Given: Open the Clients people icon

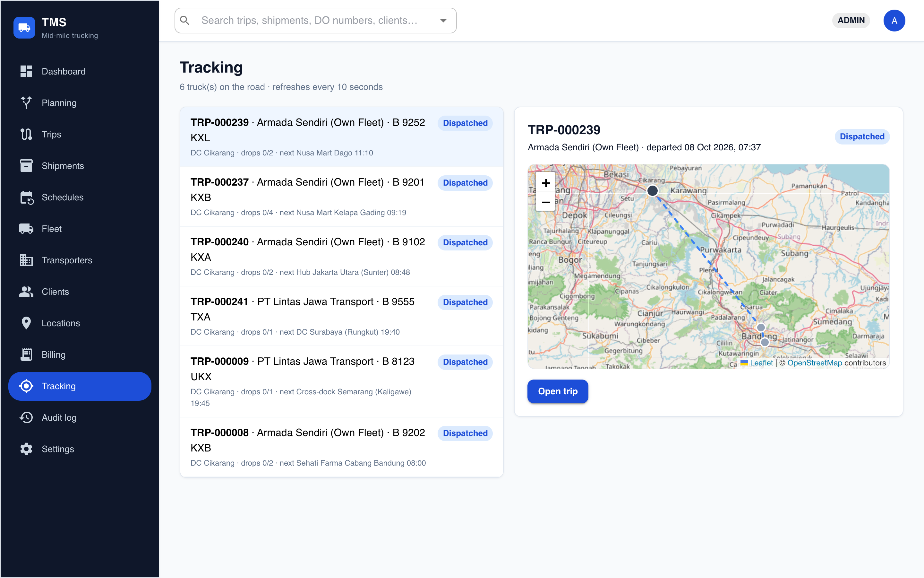Looking at the screenshot, I should click(x=26, y=292).
